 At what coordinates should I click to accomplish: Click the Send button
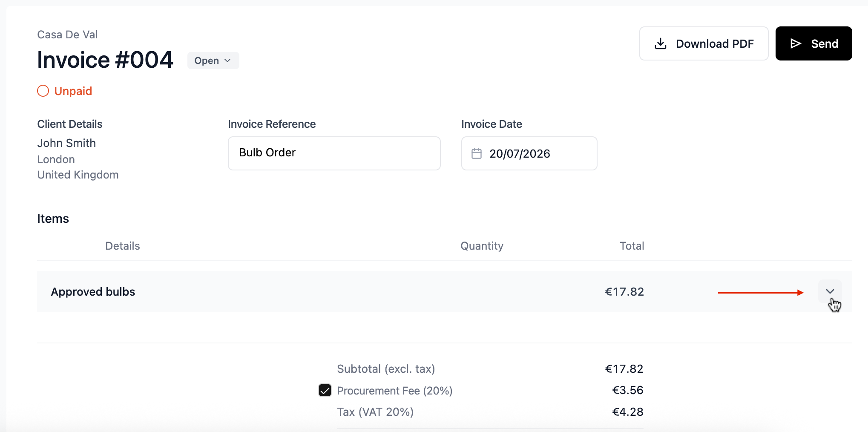click(x=813, y=43)
